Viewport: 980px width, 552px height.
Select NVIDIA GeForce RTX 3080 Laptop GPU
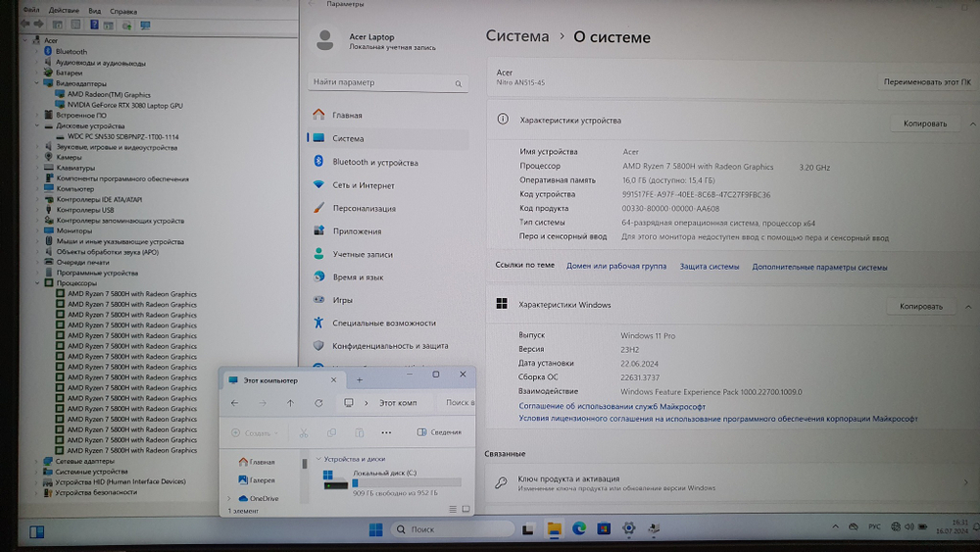[125, 106]
